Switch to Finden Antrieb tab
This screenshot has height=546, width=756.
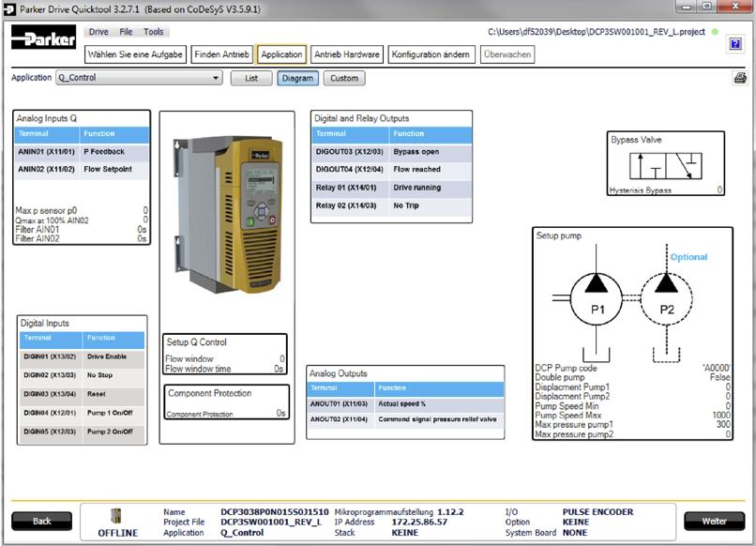[x=221, y=54]
